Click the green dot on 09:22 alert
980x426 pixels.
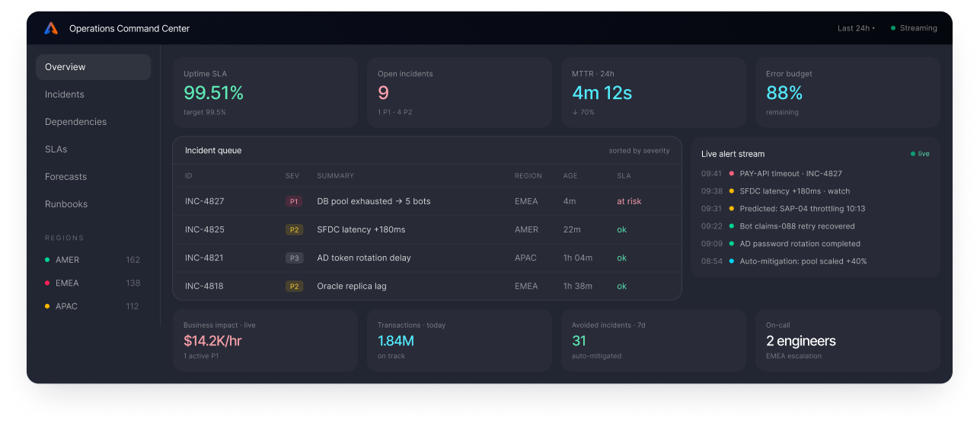(x=732, y=226)
